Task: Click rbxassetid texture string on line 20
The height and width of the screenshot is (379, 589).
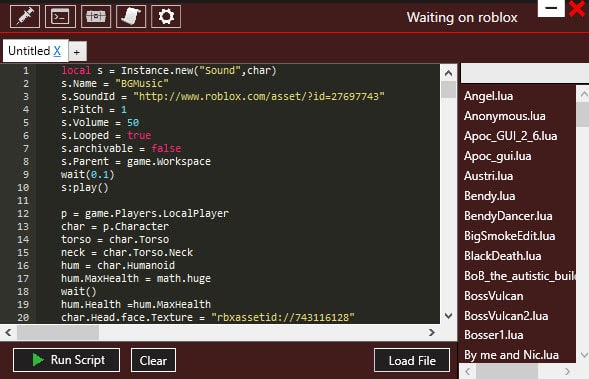Action: coord(283,317)
